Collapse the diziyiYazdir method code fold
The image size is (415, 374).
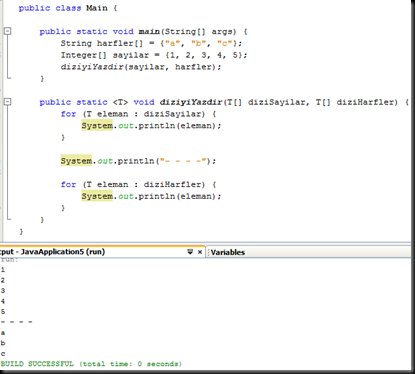[7, 102]
